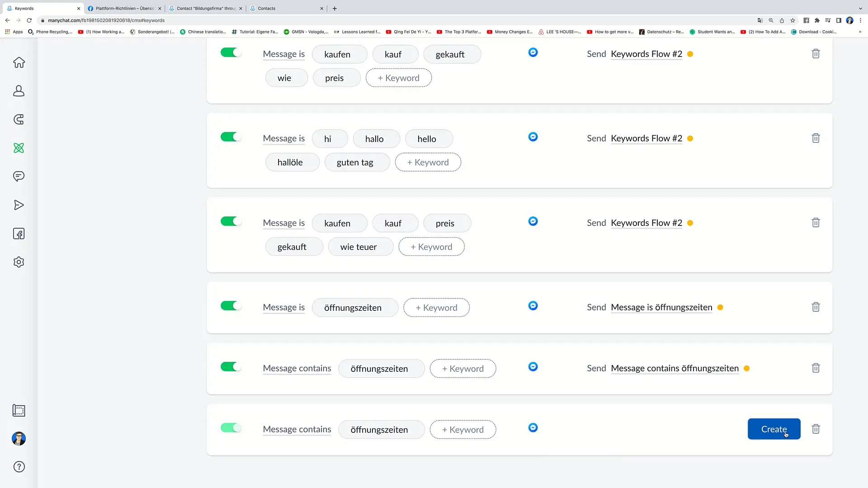The width and height of the screenshot is (868, 488).
Task: Toggle off the 'hi hallo hello' rule
Action: pos(231,137)
